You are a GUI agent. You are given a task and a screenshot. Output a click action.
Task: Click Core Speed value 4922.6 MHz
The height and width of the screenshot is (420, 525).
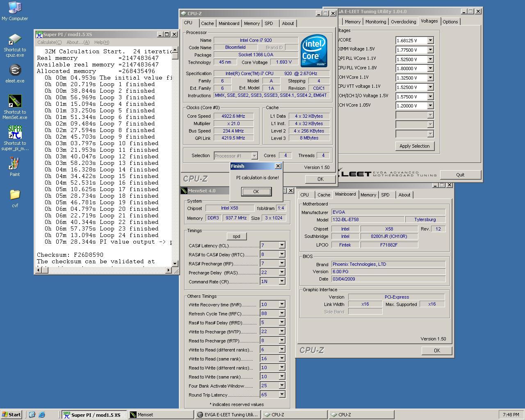coord(234,116)
